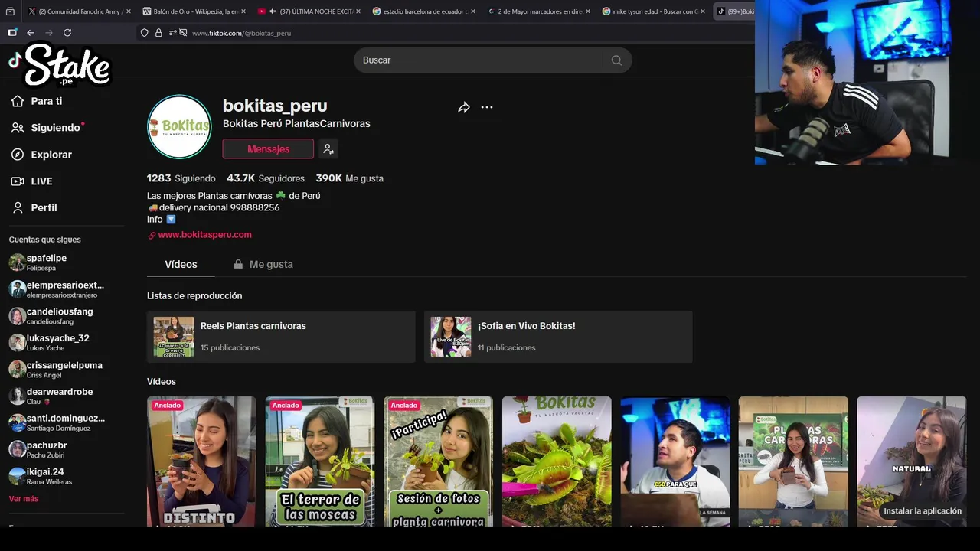The height and width of the screenshot is (551, 980).
Task: Open elempresarioextranjero account in sidebar
Action: coord(65,289)
